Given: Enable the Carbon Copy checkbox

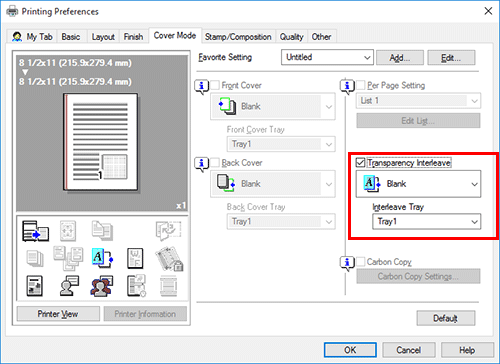Looking at the screenshot, I should click(360, 262).
